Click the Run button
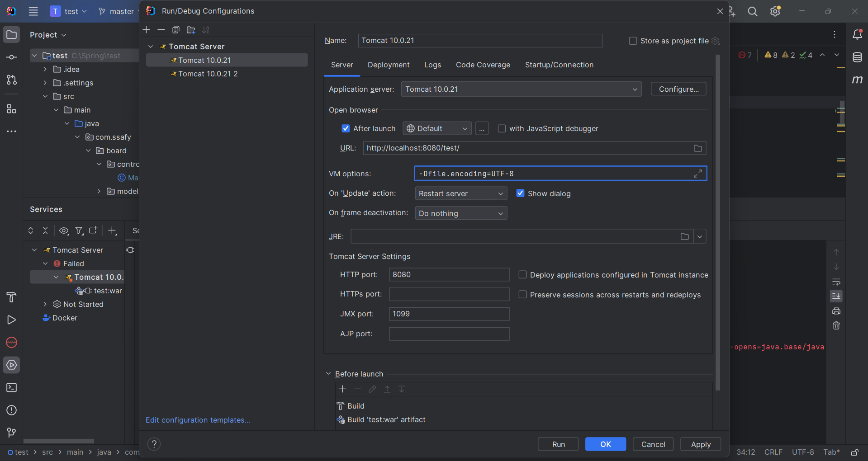 (x=558, y=444)
